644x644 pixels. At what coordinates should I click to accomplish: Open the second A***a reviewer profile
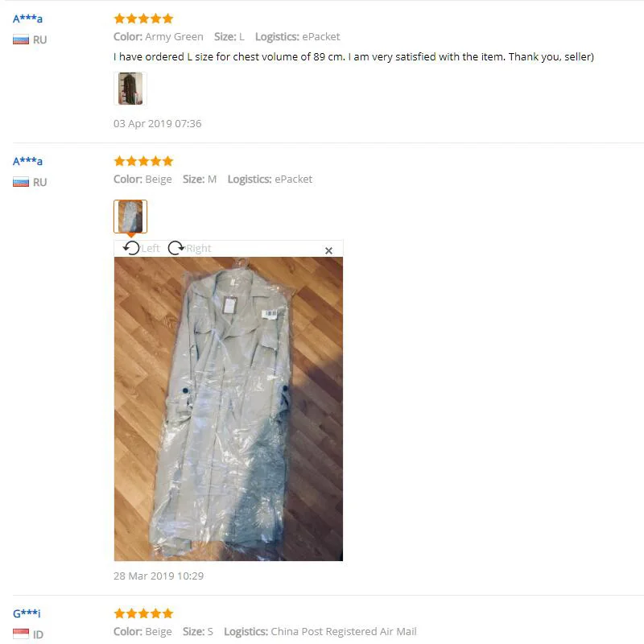(x=27, y=162)
